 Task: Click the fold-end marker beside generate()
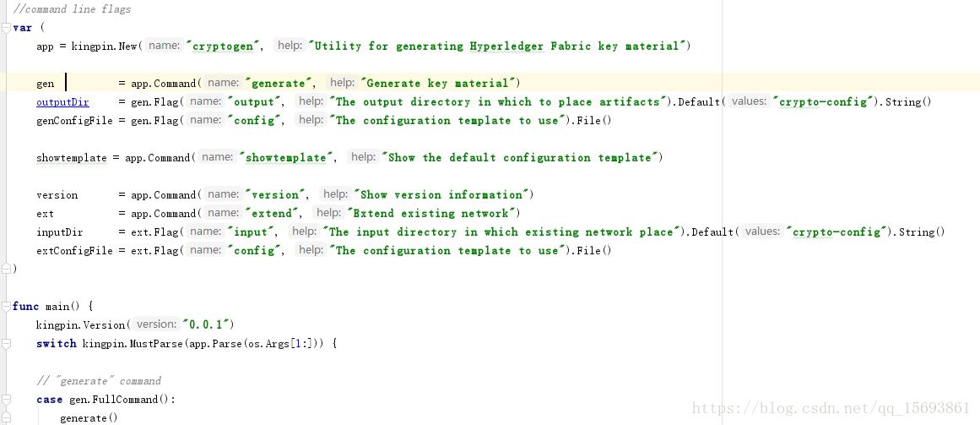coord(6,418)
